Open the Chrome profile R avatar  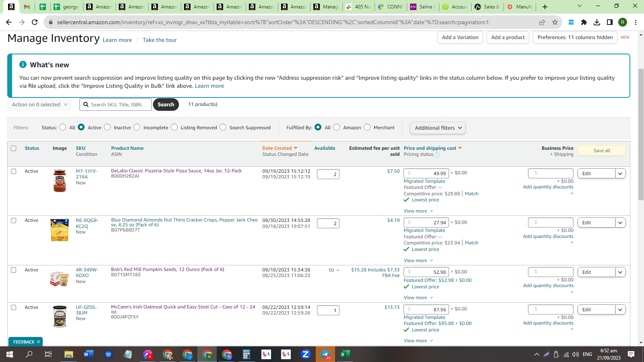click(x=623, y=22)
